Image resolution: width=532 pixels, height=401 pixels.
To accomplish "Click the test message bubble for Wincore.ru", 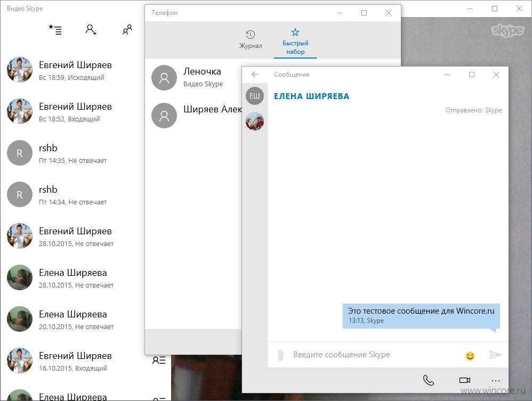I will point(421,316).
